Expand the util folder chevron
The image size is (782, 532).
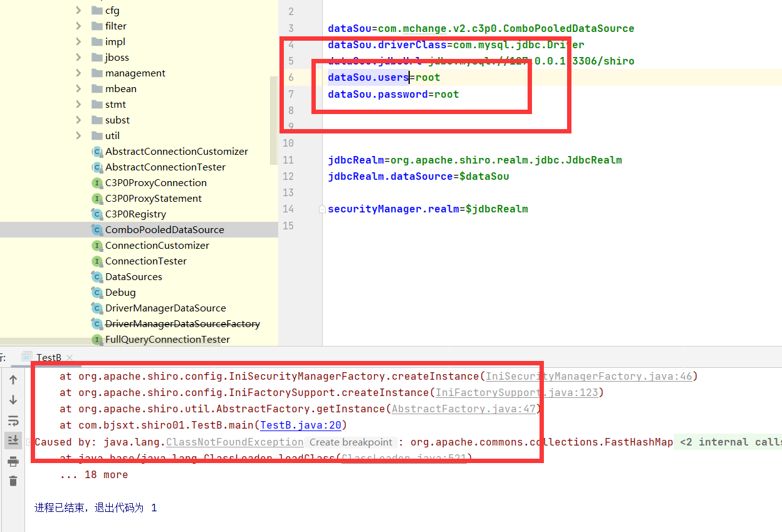[78, 135]
